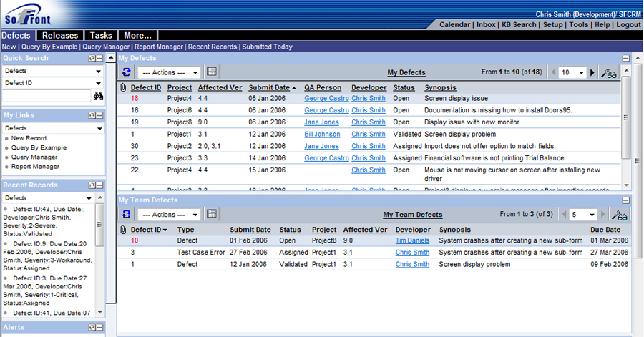Collapse the My Team Defects section

pyautogui.click(x=625, y=200)
